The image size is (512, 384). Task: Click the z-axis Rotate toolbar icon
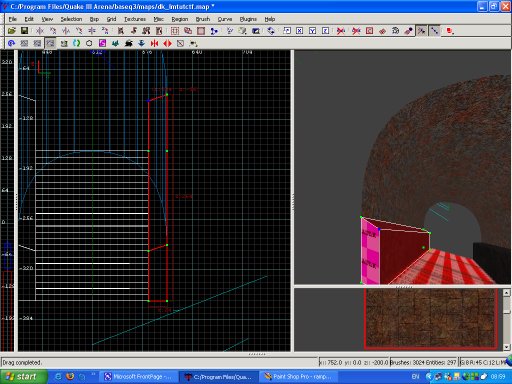click(105, 31)
